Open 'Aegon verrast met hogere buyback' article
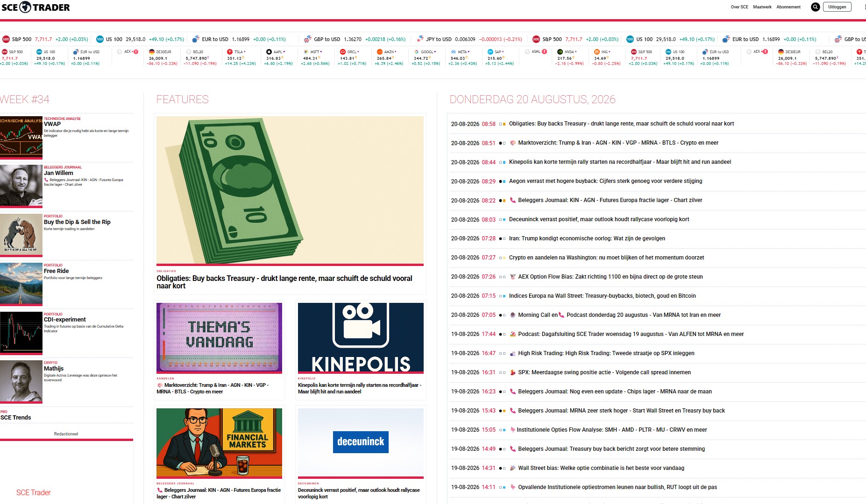Screen dimensions: 866x504 coord(605,181)
